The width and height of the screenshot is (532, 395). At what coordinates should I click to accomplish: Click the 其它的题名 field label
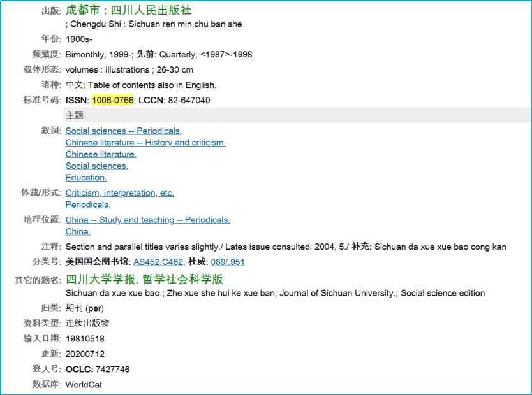(38, 280)
